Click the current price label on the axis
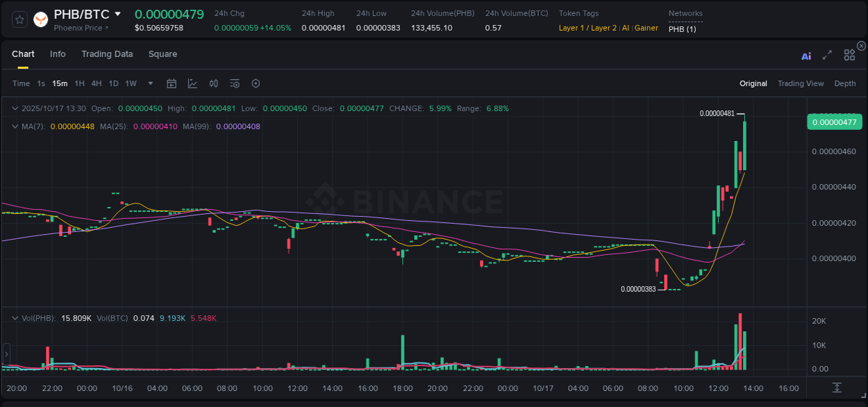The image size is (868, 407). (x=834, y=122)
